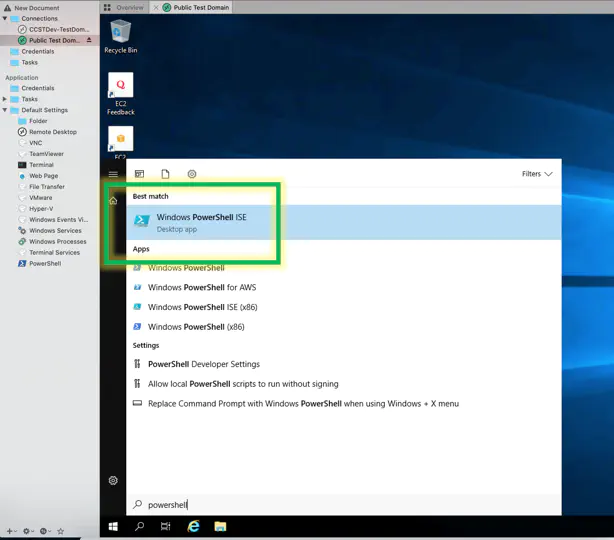Select Folder default settings
Image resolution: width=614 pixels, height=540 pixels.
(x=33, y=121)
